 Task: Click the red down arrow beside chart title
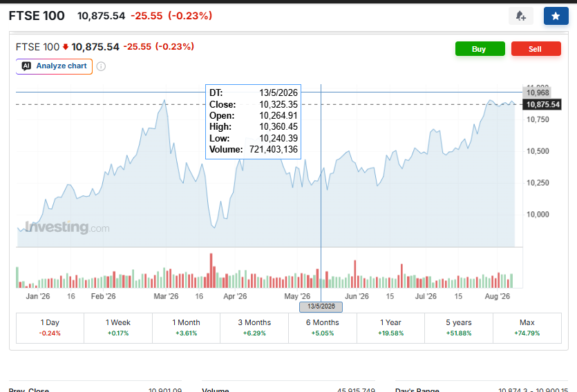click(x=66, y=47)
